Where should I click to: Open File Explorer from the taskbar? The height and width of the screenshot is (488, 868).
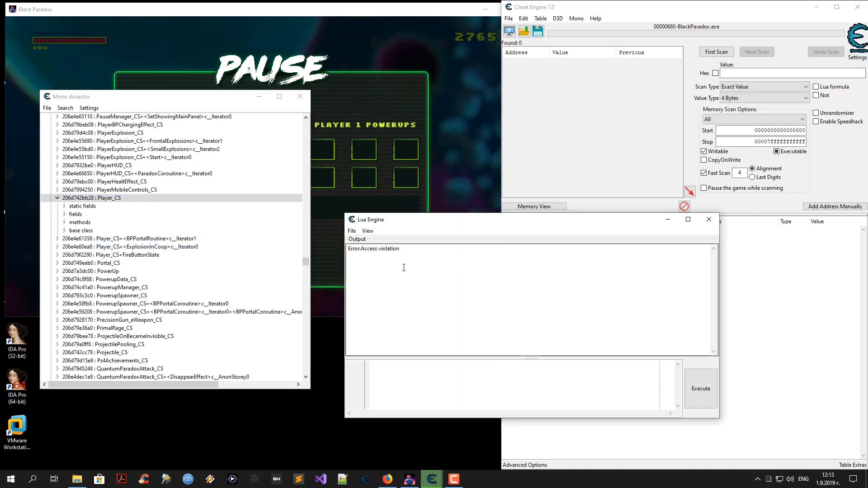pyautogui.click(x=77, y=479)
